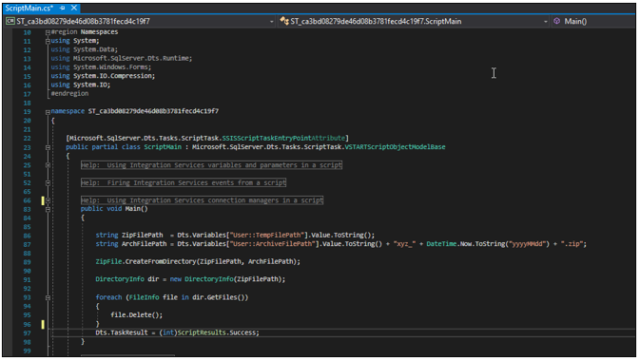
Task: Click 'Help: Using Integration Services connection managers' region
Action: click(202, 200)
